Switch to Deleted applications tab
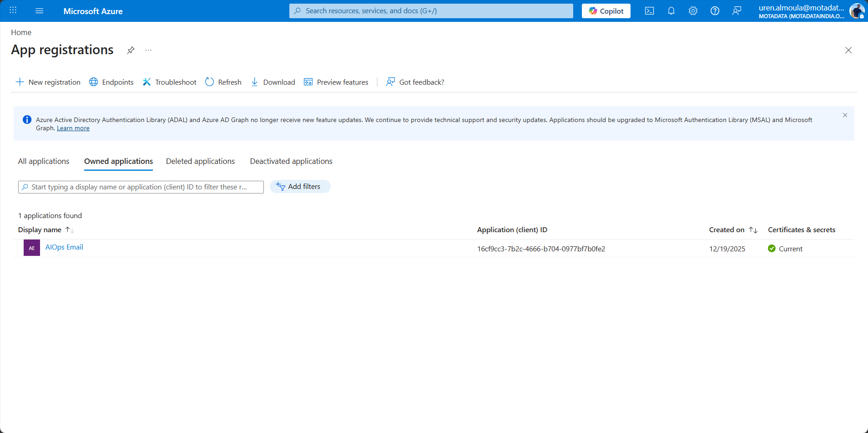Viewport: 868px width, 433px height. click(x=201, y=161)
